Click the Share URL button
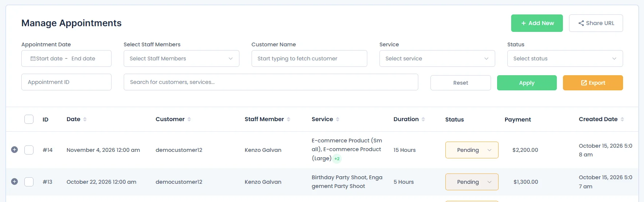The height and width of the screenshot is (202, 644). (596, 23)
